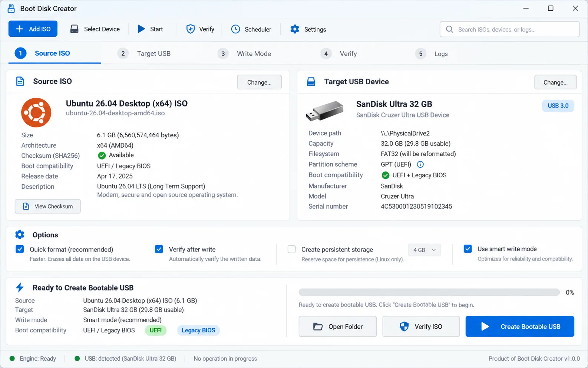Click the Source ISO document icon
The image size is (588, 368).
(x=20, y=81)
